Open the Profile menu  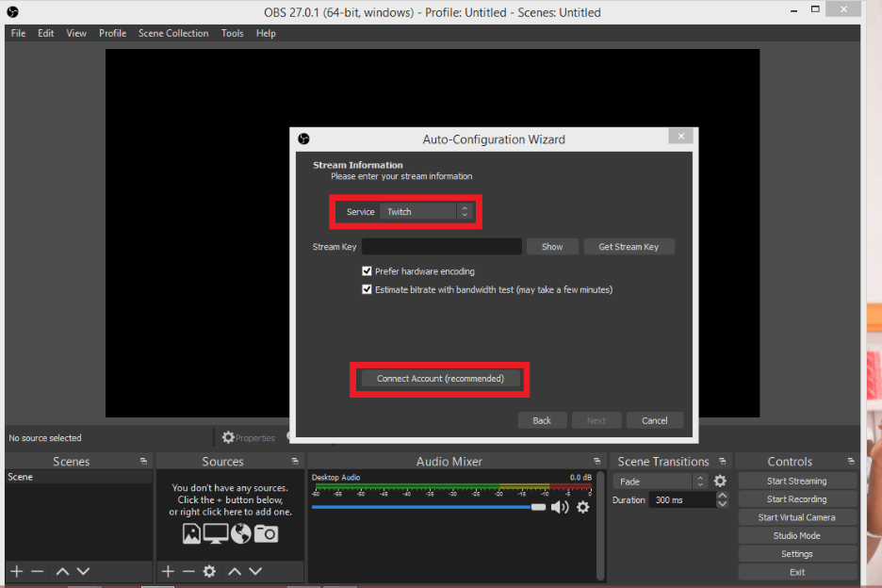[x=112, y=33]
